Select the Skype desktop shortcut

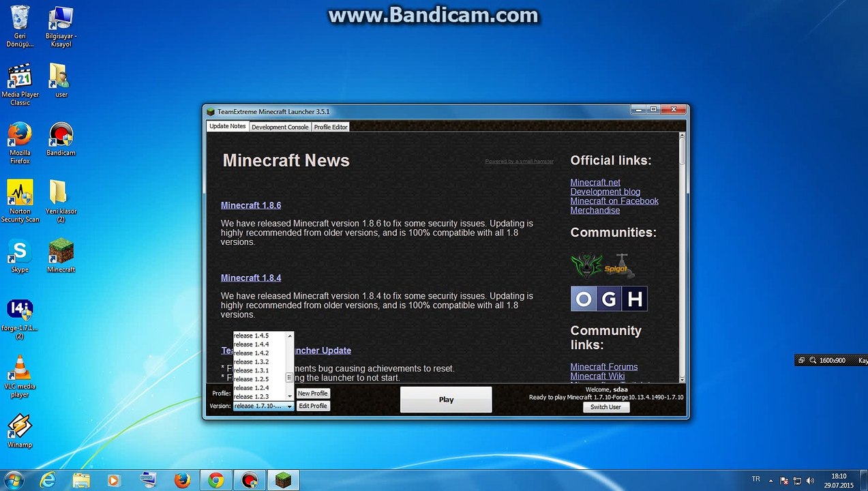20,255
